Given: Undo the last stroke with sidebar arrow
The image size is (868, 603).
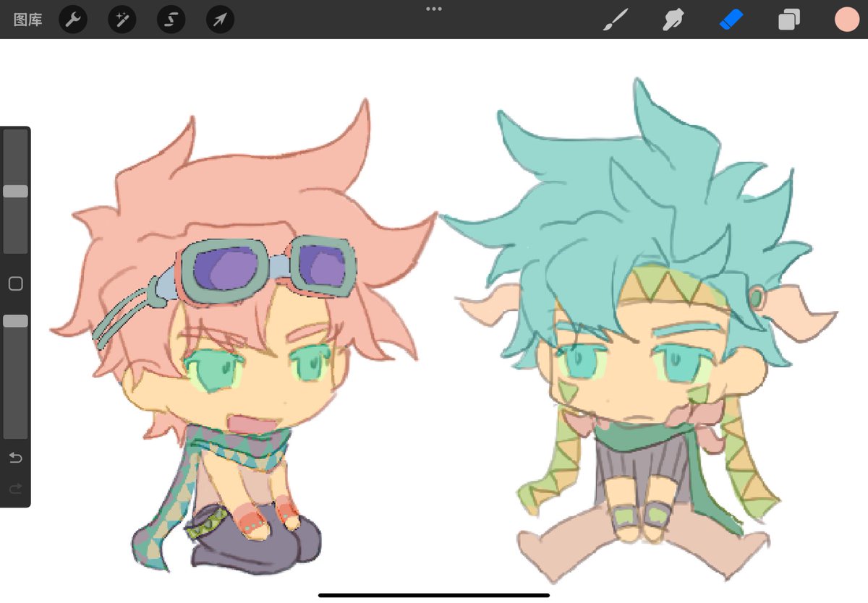Looking at the screenshot, I should click(15, 458).
